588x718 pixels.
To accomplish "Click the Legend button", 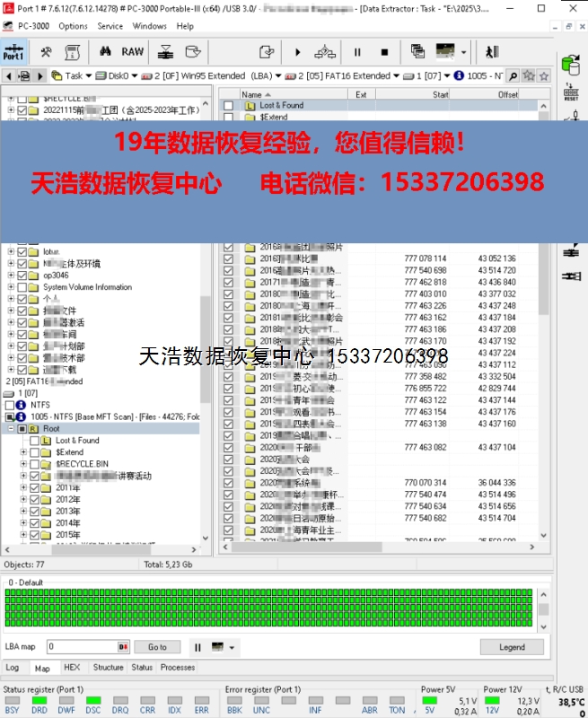I will click(512, 647).
